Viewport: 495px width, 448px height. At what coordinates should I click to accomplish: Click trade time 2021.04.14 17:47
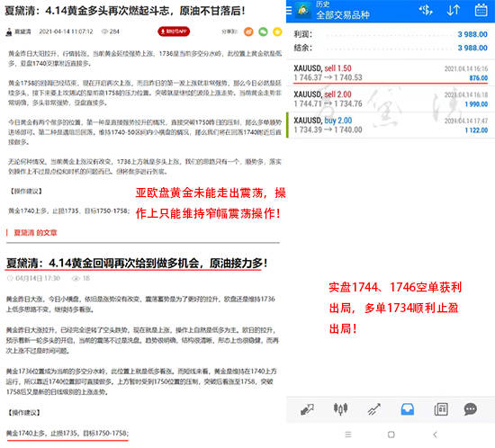pos(466,121)
